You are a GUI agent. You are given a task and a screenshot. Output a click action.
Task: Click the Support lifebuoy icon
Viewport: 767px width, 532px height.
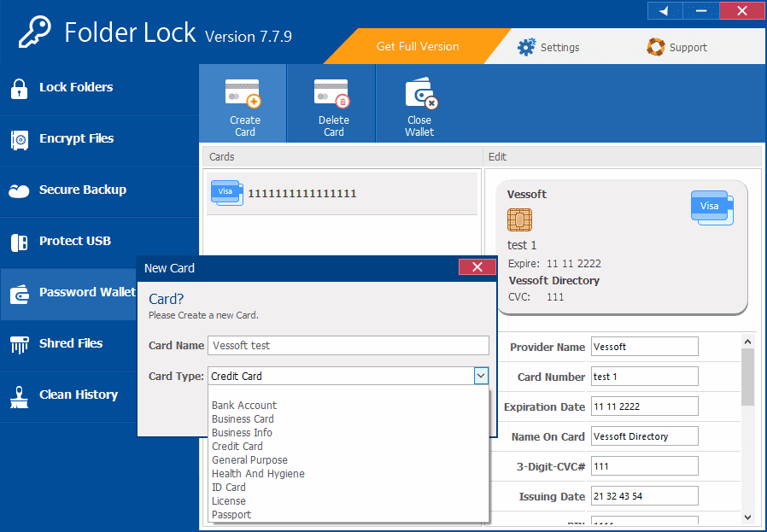(655, 47)
